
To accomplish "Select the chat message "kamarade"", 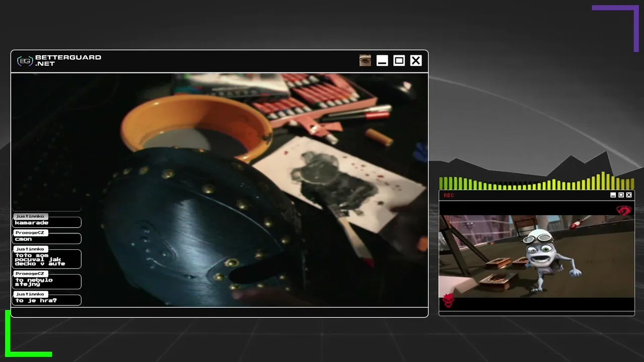I will pyautogui.click(x=47, y=222).
